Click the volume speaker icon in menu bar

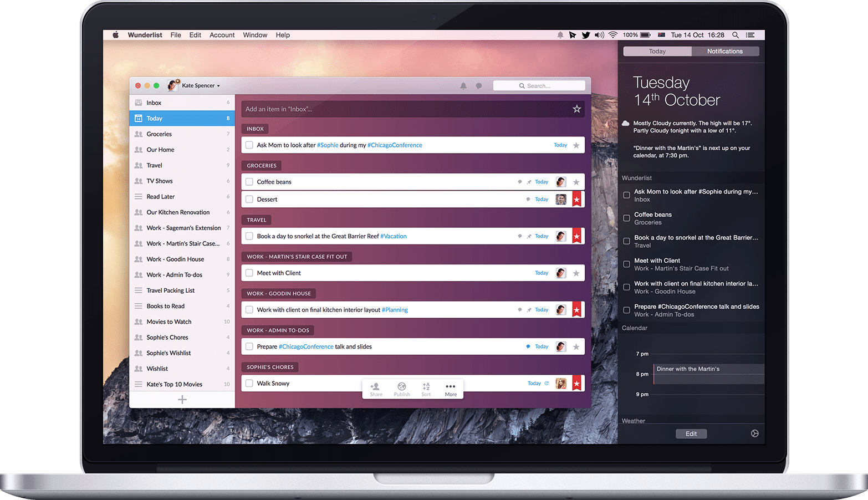(599, 35)
